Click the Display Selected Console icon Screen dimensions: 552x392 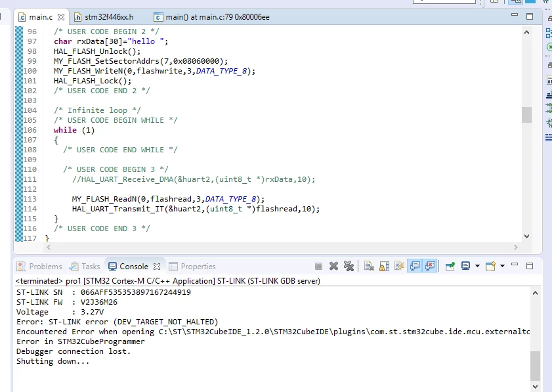(x=466, y=266)
